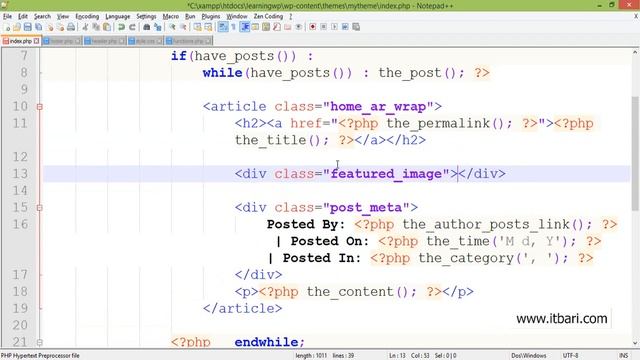This screenshot has height=360, width=640.
Task: Click the 'Ln : 13 Col : 53' status text
Action: (409, 356)
